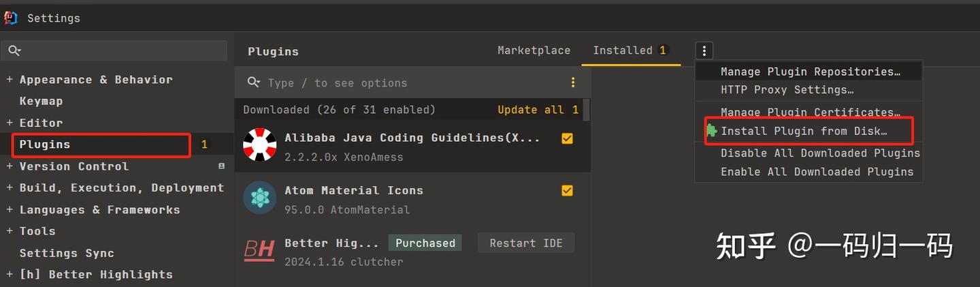Screen dimensions: 980x287
Task: Disable Atom Material Icons plugin checkbox
Action: (567, 191)
